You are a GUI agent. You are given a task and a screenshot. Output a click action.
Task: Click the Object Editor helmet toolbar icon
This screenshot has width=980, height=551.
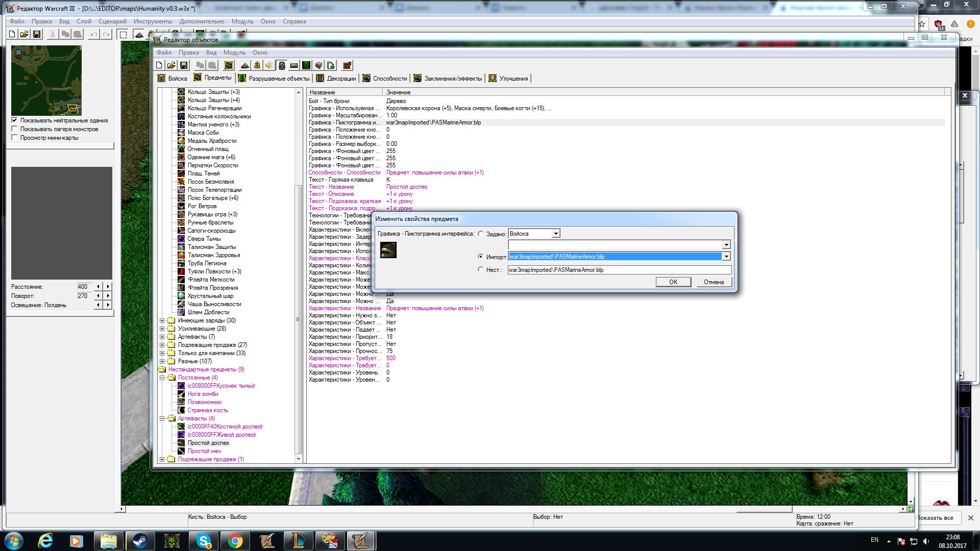point(282,65)
